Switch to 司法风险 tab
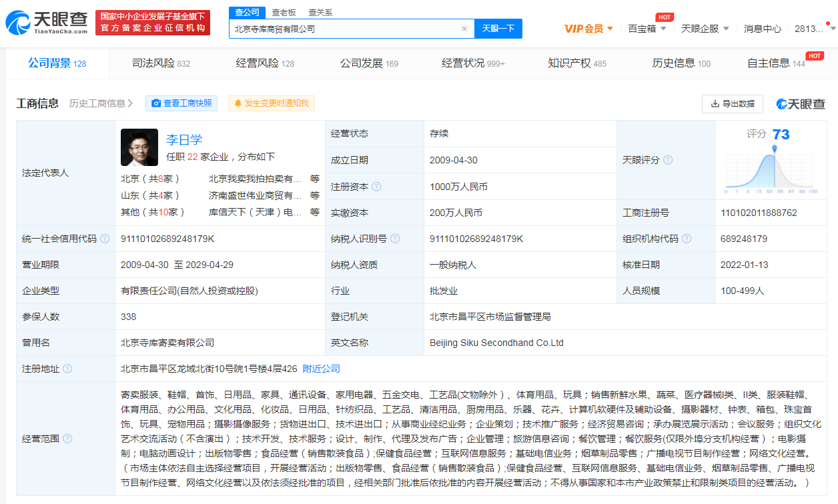838x504 pixels. pos(161,63)
